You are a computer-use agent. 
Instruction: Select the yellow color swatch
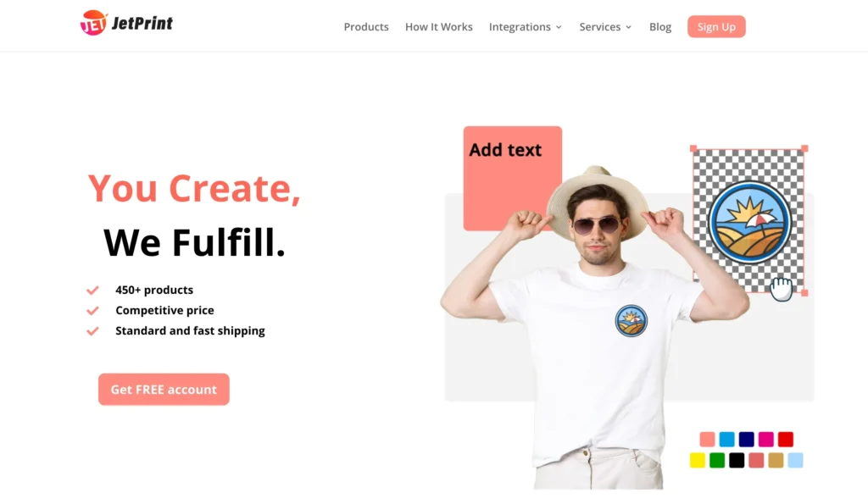coord(698,460)
